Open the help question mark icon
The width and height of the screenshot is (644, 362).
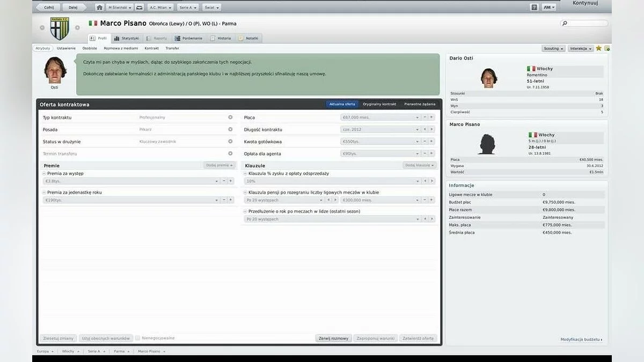pos(534,8)
